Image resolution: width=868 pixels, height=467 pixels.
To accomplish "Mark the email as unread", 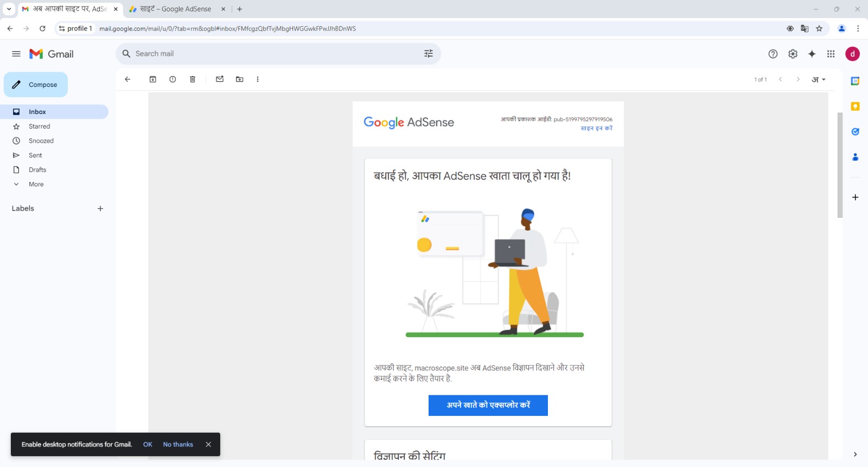I will (x=220, y=79).
